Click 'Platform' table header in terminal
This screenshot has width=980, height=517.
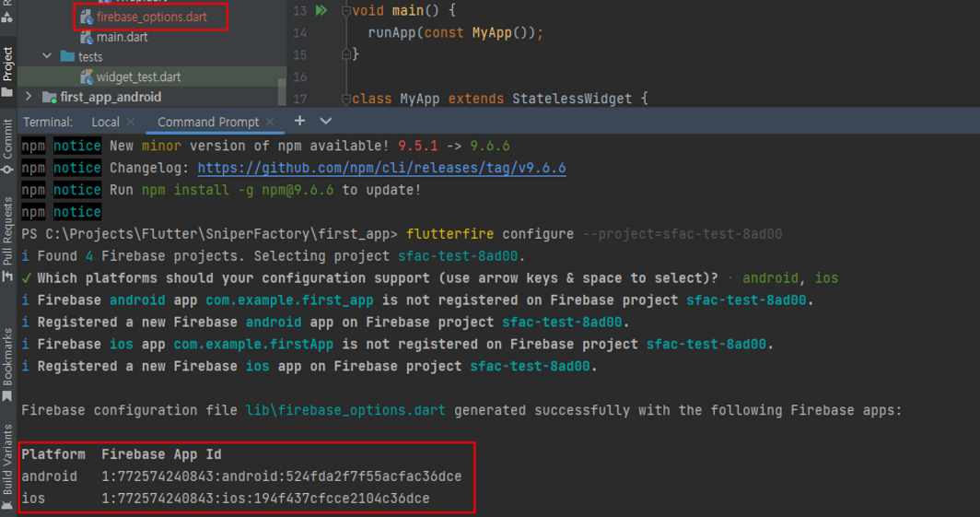(53, 454)
